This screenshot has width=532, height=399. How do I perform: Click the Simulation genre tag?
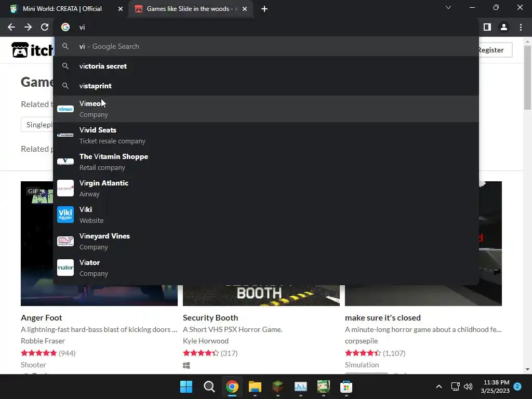362,365
